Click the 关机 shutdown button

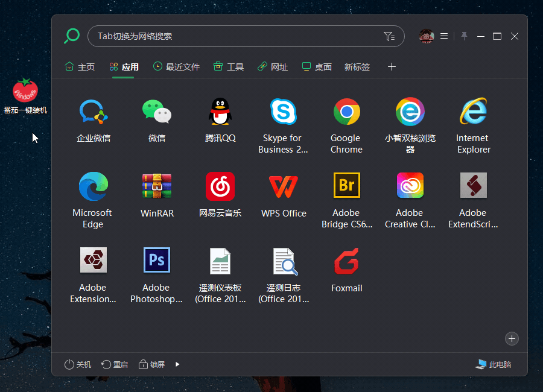(x=78, y=364)
